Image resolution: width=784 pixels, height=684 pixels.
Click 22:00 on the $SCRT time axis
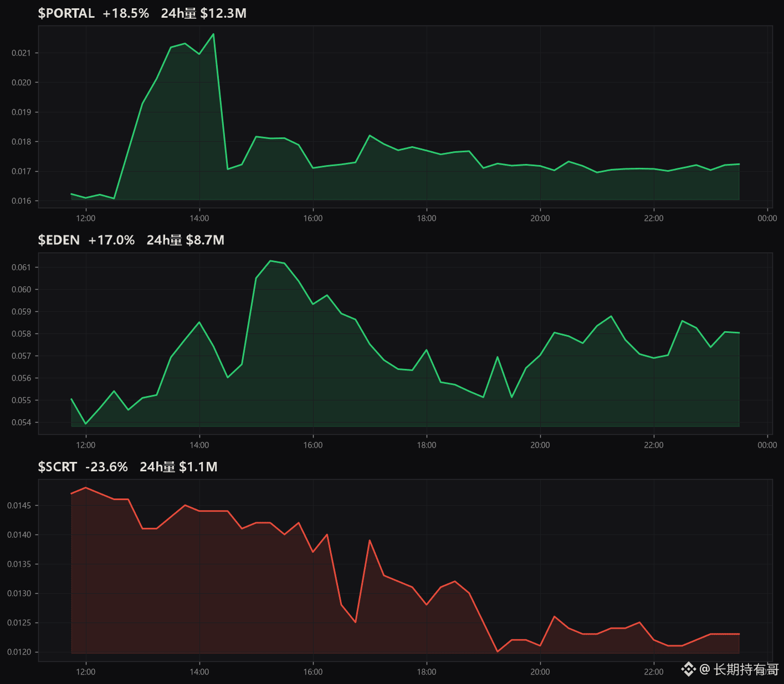point(654,672)
